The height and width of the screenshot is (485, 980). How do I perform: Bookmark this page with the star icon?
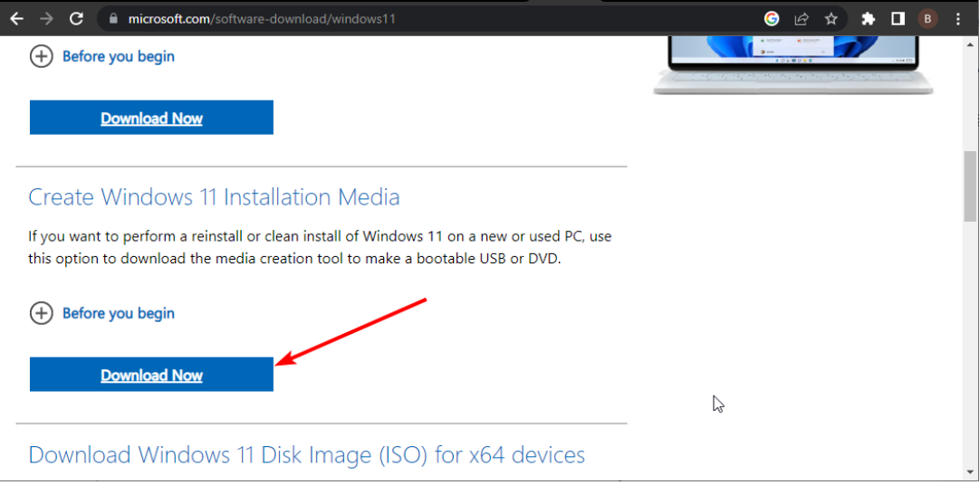pos(831,18)
